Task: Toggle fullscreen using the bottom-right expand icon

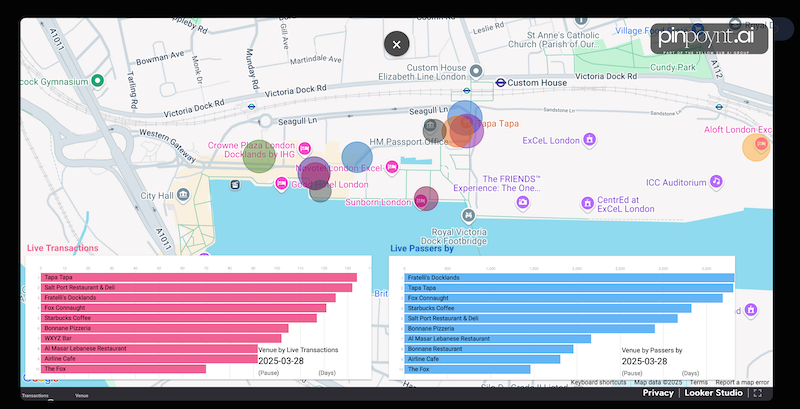Action: coord(758,393)
